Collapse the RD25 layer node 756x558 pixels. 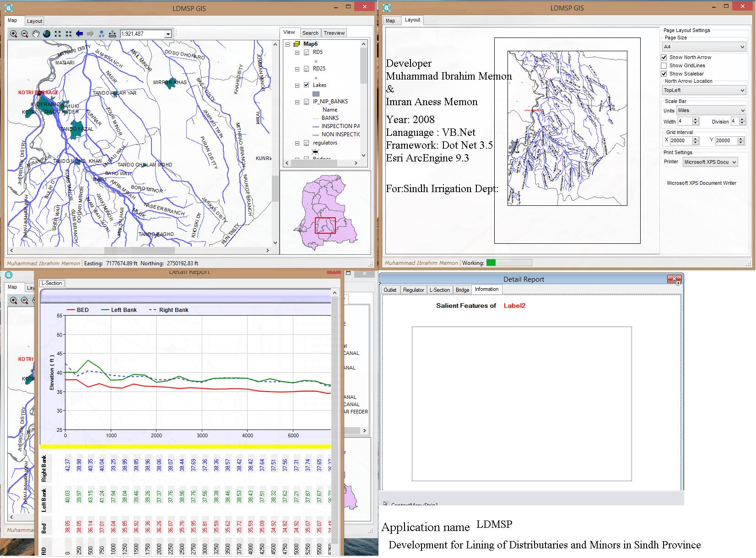pos(297,69)
